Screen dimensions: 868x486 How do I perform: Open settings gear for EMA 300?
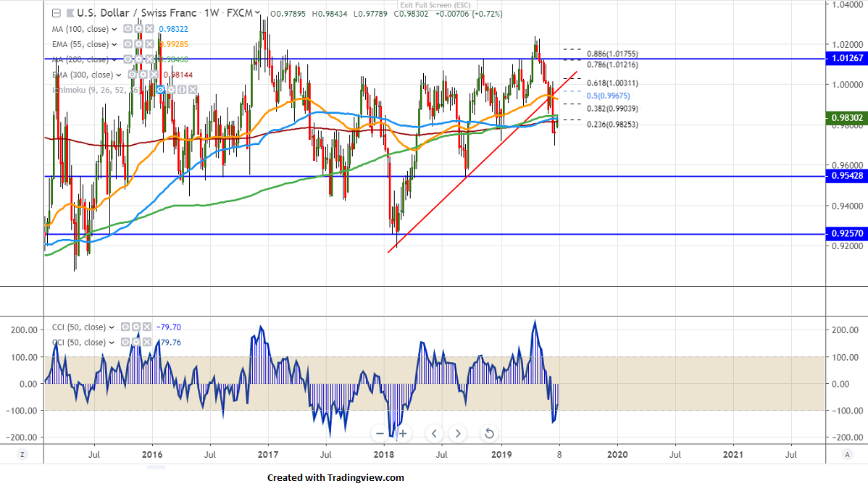tap(143, 74)
